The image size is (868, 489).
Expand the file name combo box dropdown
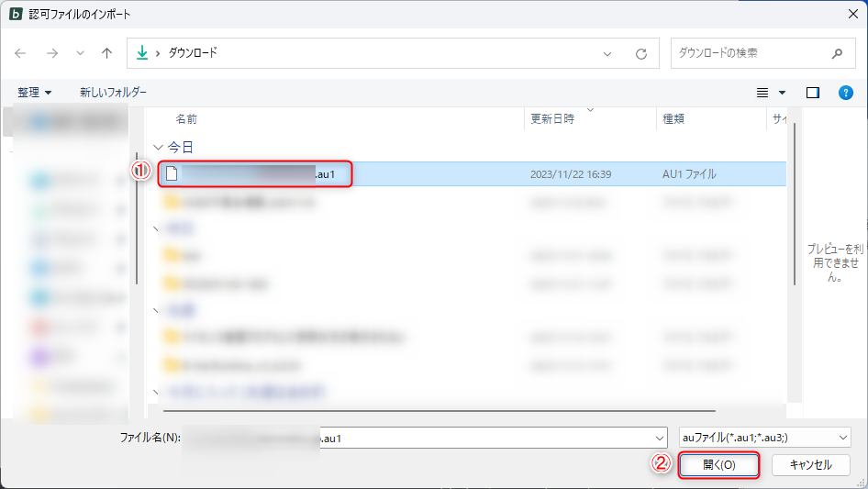click(658, 438)
